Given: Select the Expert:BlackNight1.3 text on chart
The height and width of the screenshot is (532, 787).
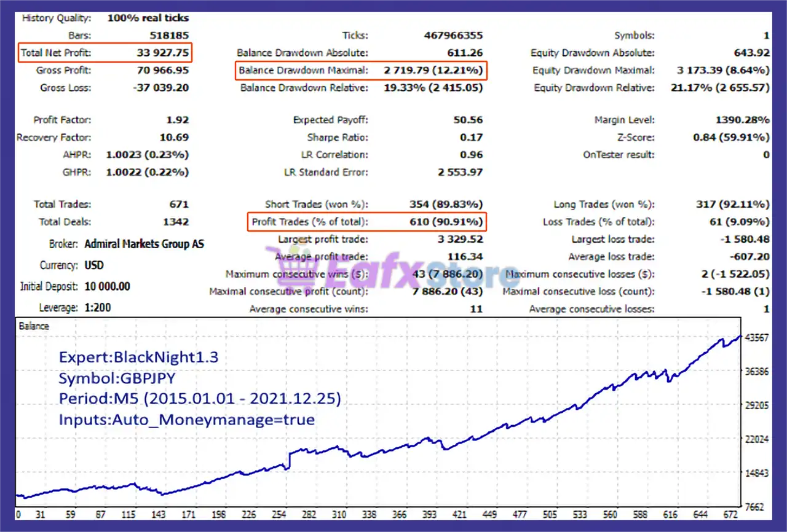Looking at the screenshot, I should (138, 357).
